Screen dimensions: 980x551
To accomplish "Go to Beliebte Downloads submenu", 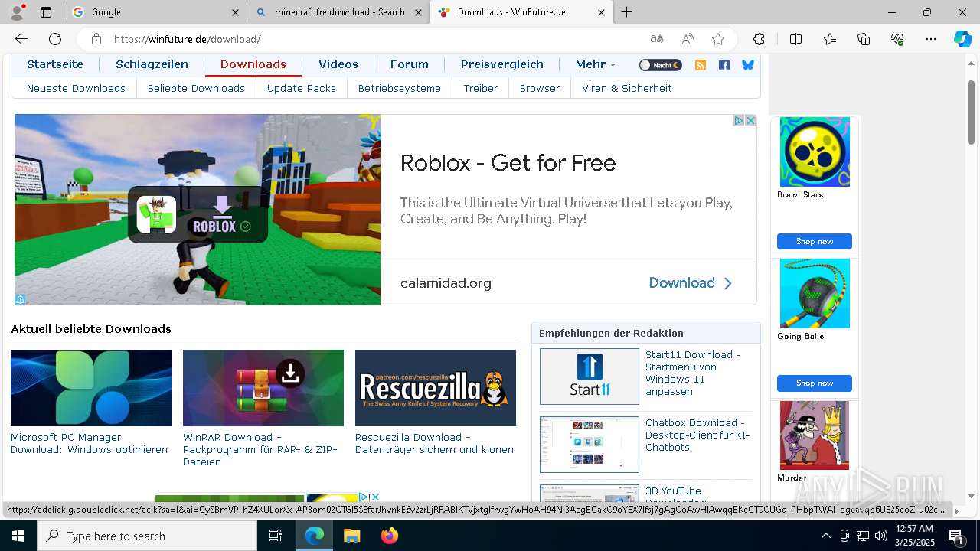I will tap(196, 88).
